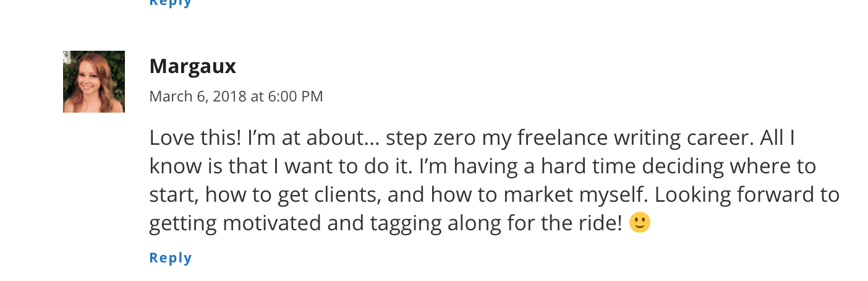Image resolution: width=868 pixels, height=281 pixels.
Task: Click the cut-off Reply link at top
Action: pyautogui.click(x=171, y=3)
